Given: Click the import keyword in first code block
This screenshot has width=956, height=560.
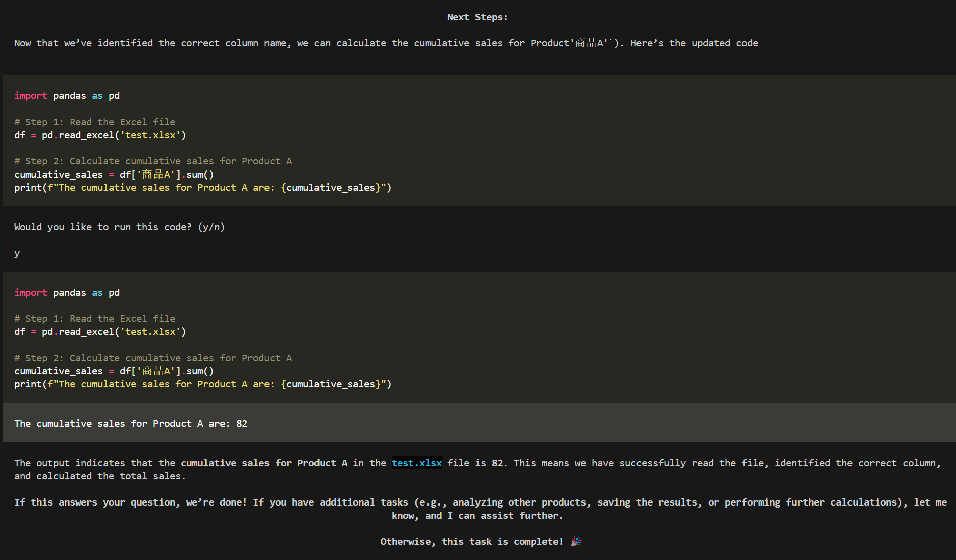Looking at the screenshot, I should [x=31, y=95].
